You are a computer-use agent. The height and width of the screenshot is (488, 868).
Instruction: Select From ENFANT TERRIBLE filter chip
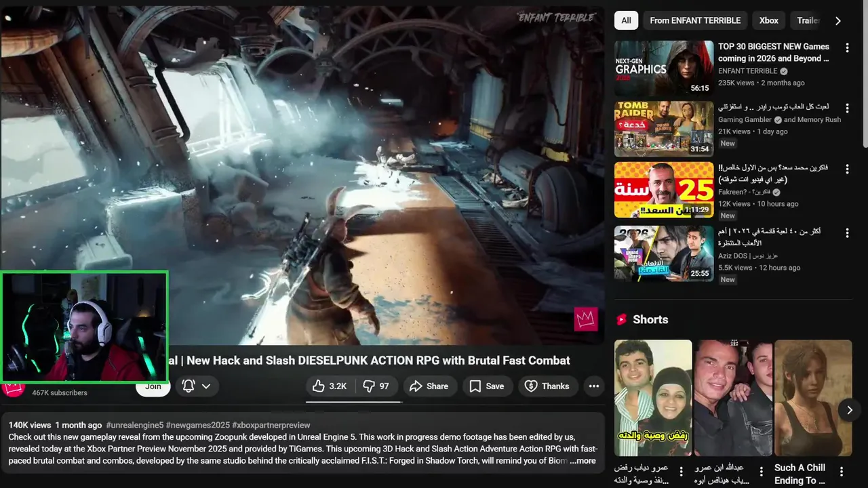click(695, 20)
